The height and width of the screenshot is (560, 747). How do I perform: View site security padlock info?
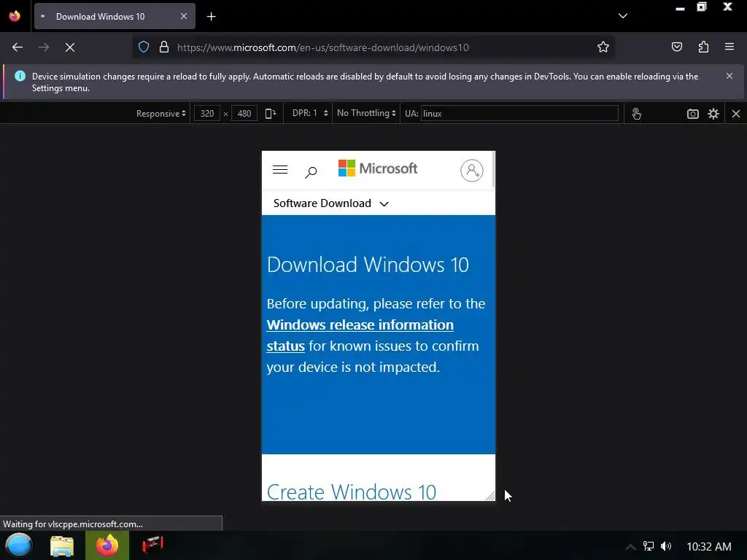(x=164, y=47)
